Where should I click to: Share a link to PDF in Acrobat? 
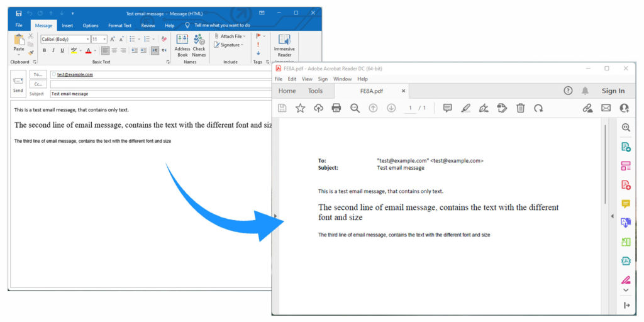(588, 108)
